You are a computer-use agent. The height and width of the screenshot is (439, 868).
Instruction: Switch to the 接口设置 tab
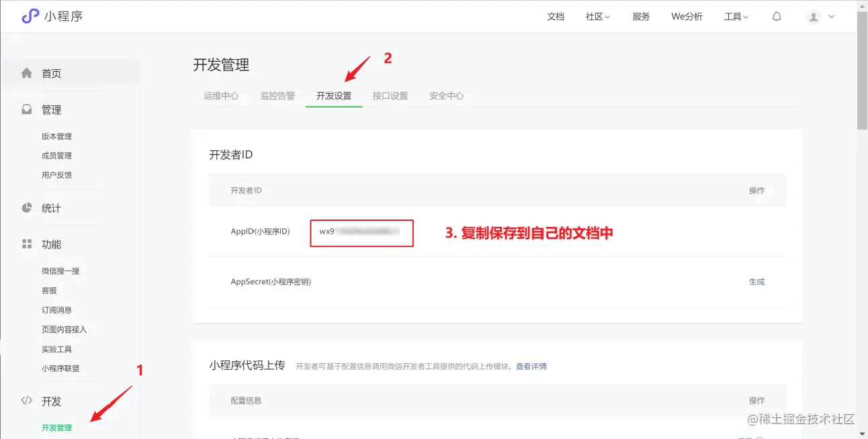[390, 96]
